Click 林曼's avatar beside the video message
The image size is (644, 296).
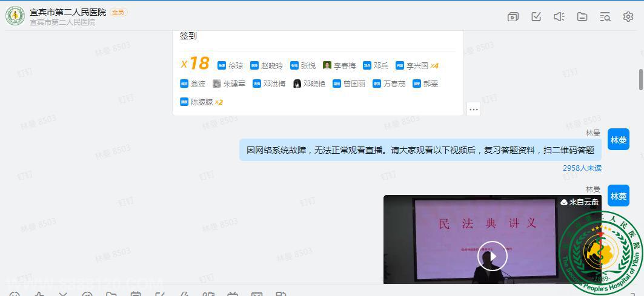point(619,196)
